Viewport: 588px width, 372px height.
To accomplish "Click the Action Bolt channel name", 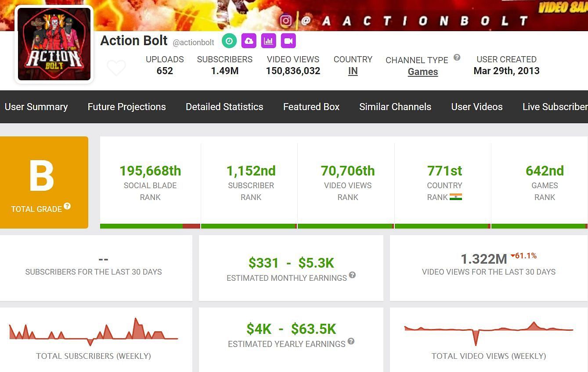I will click(134, 40).
